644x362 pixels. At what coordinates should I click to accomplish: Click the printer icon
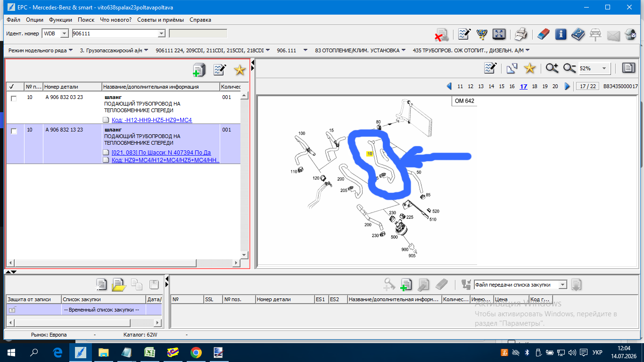521,34
